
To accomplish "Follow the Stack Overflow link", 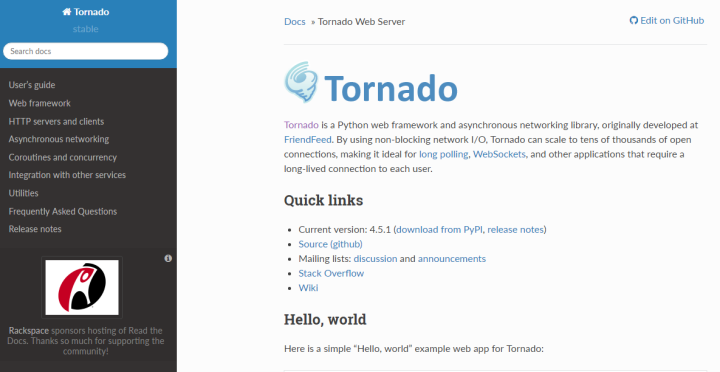I will (331, 274).
